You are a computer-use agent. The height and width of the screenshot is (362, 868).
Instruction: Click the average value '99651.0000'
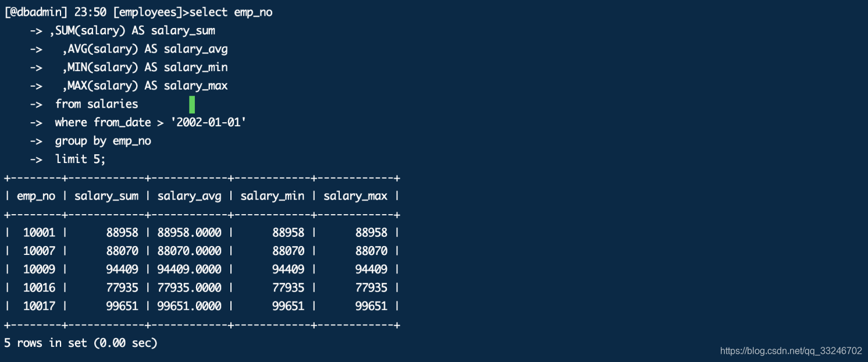[190, 306]
